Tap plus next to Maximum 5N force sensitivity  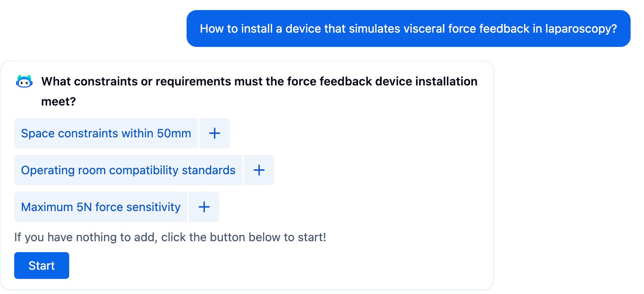pos(204,207)
